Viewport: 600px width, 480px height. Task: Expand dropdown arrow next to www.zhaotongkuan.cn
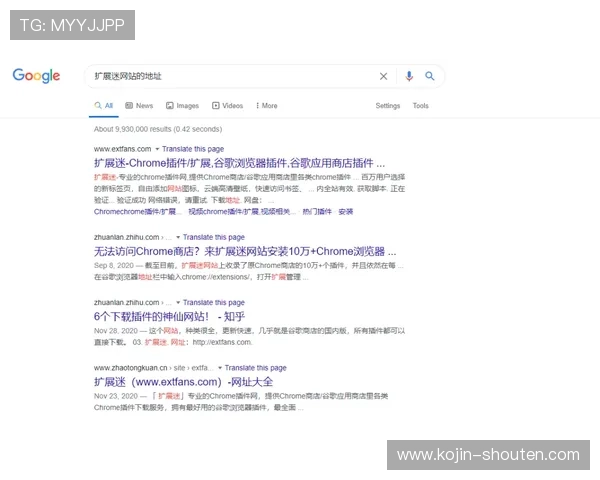point(220,368)
